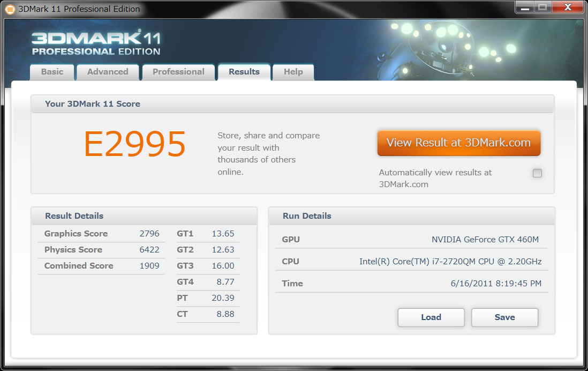The width and height of the screenshot is (588, 371).
Task: Click the CPU name Intel Core i7-2720QM
Action: coord(450,262)
